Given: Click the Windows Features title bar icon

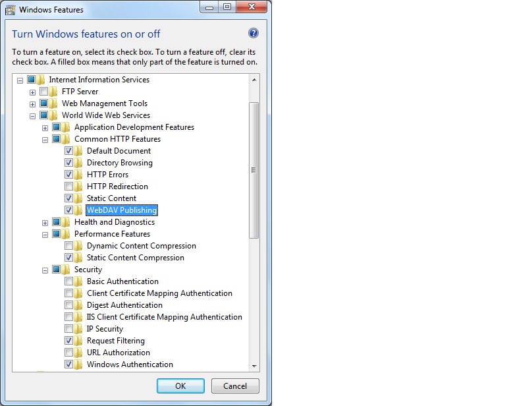Looking at the screenshot, I should tap(10, 10).
